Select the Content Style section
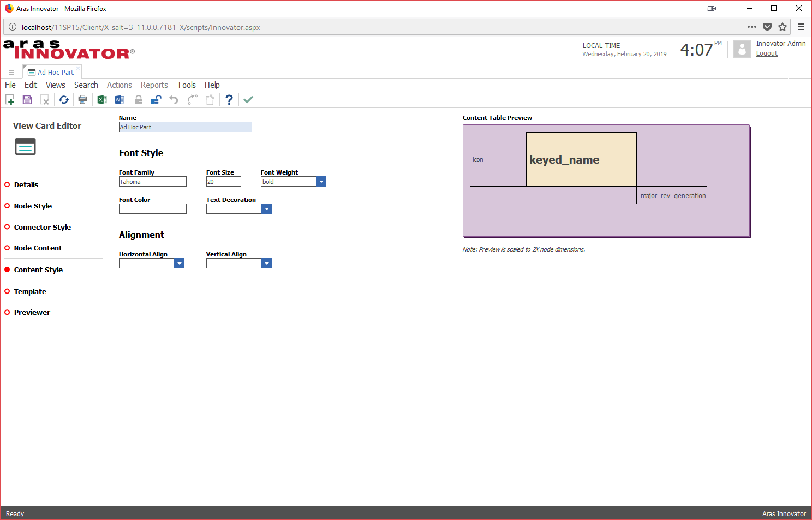 click(38, 270)
